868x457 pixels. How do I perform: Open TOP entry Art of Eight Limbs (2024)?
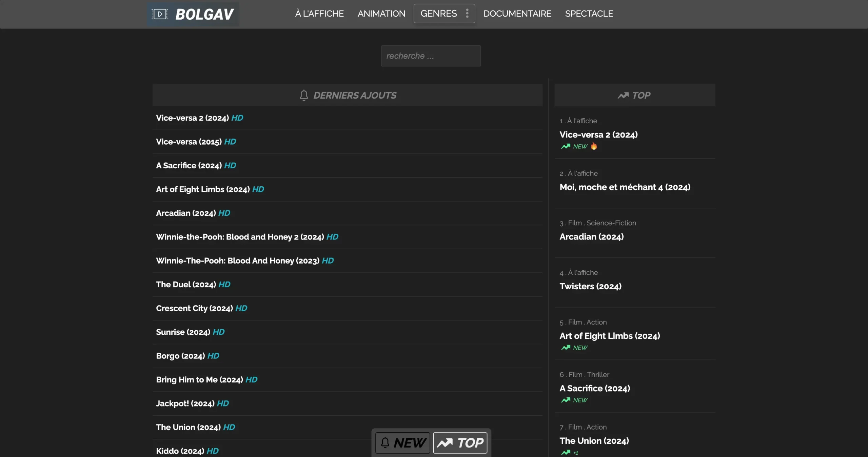[x=610, y=336]
